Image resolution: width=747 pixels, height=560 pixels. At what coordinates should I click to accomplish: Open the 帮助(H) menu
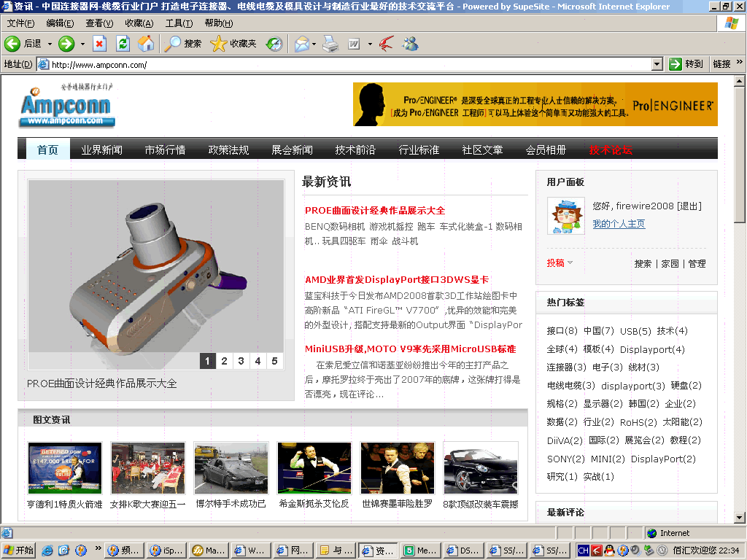point(219,23)
